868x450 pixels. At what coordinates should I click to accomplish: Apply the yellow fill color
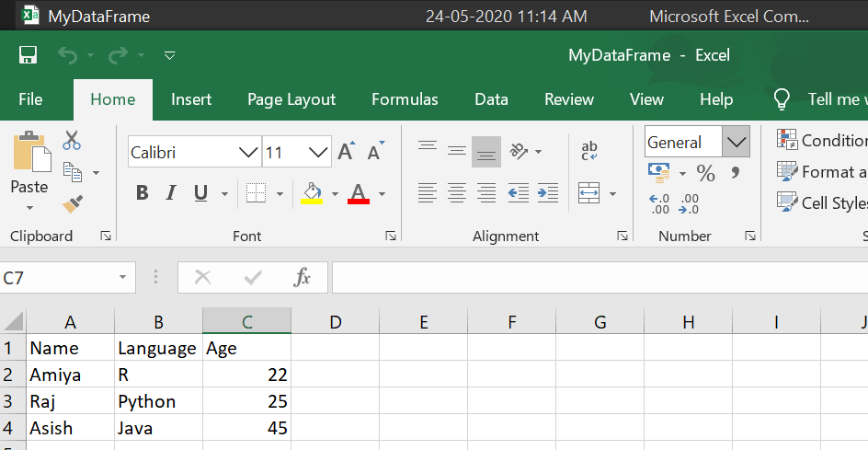click(x=312, y=193)
